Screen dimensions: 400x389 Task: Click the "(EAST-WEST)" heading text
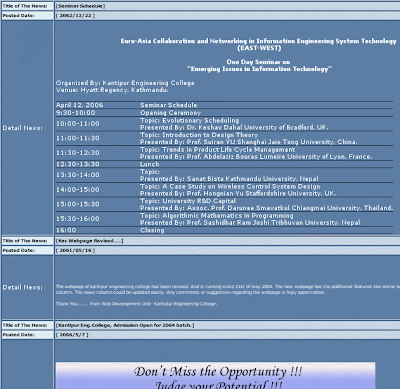point(259,48)
